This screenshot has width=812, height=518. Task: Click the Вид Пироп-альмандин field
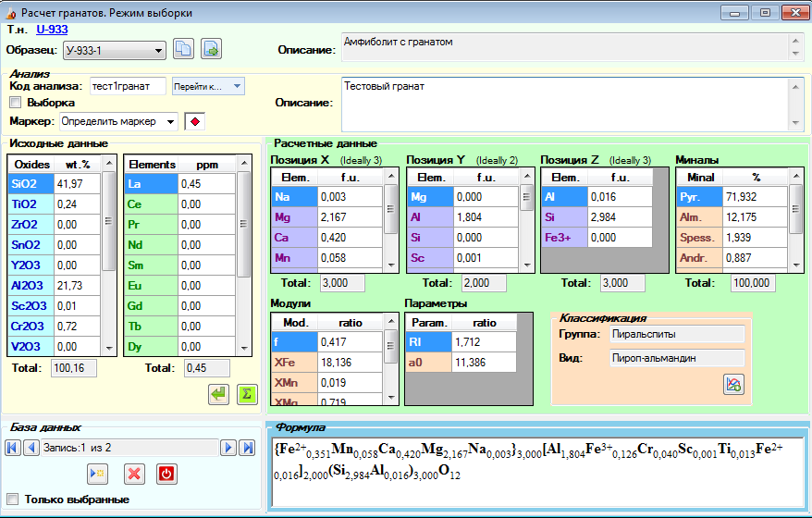(x=677, y=359)
